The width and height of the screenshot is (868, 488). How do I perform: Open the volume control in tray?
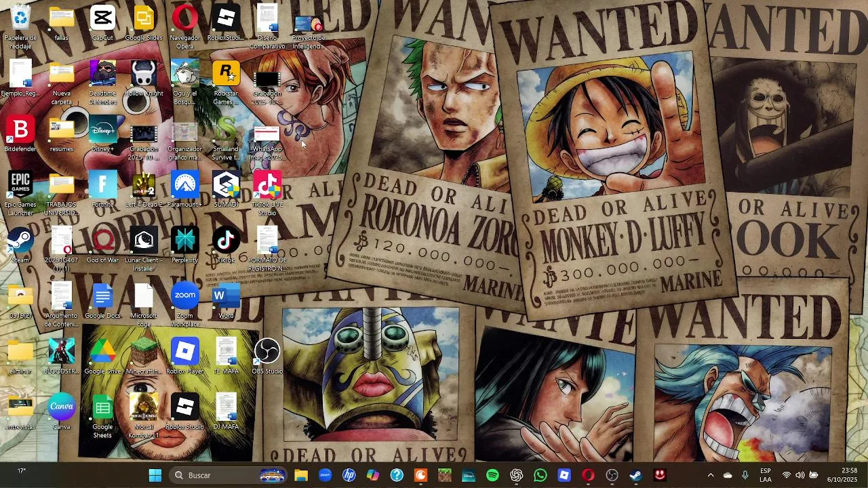pyautogui.click(x=800, y=475)
